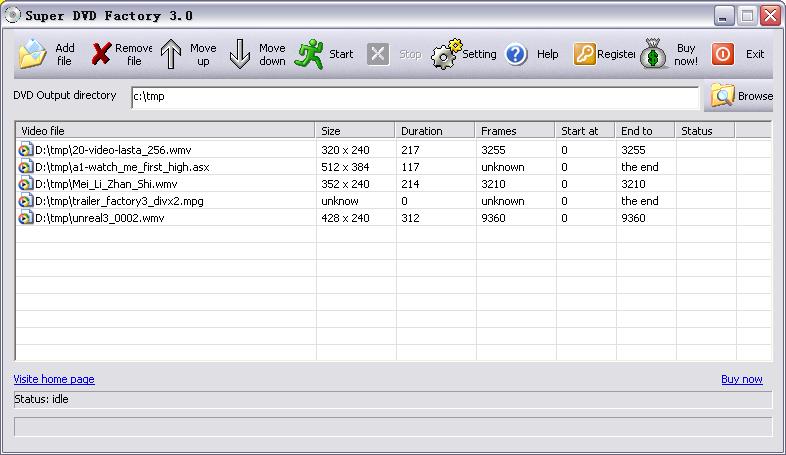Click the Status: idle status bar
Viewport: 786px width, 455px height.
(393, 399)
